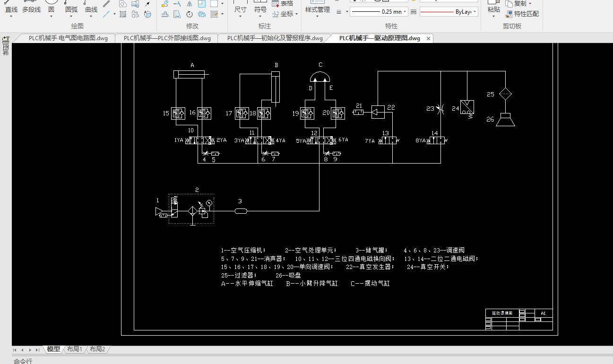Image resolution: width=613 pixels, height=364 pixels.
Task: Jump to last layout tab arrow
Action: click(37, 350)
